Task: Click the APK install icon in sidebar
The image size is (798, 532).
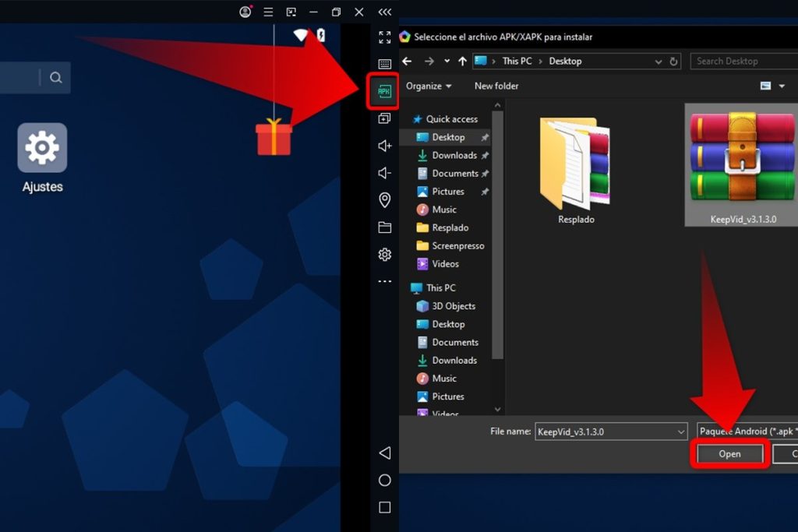Action: [x=383, y=91]
